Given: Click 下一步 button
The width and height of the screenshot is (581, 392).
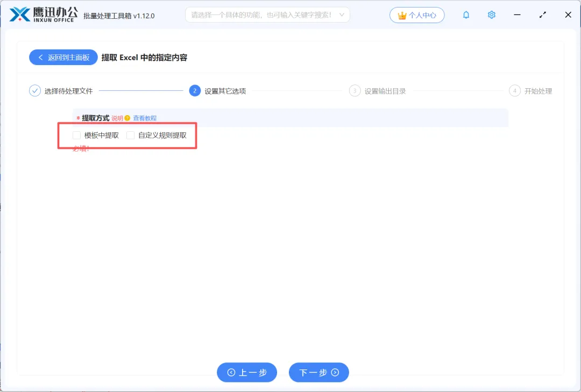Looking at the screenshot, I should tap(318, 372).
